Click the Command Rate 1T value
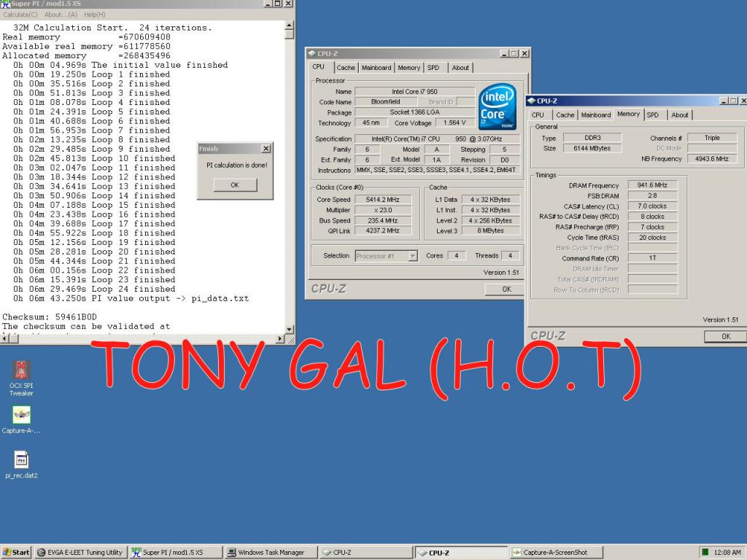The height and width of the screenshot is (560, 747). (x=652, y=257)
